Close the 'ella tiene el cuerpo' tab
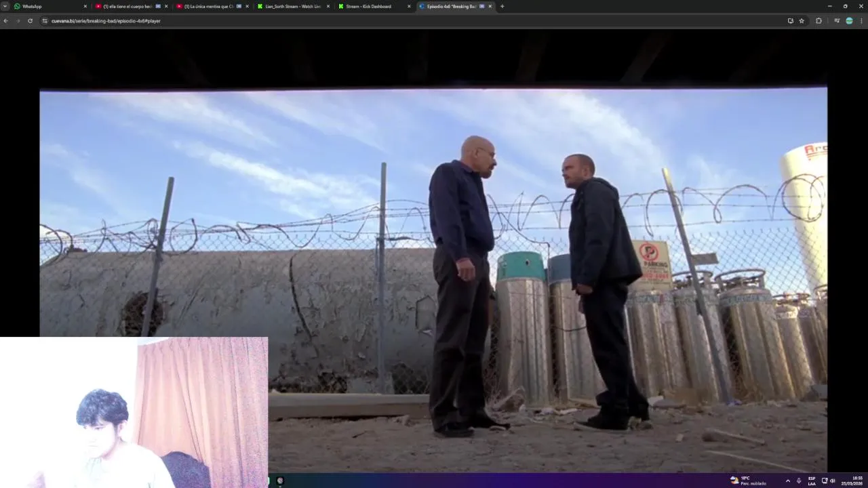The image size is (868, 488). pos(166,6)
